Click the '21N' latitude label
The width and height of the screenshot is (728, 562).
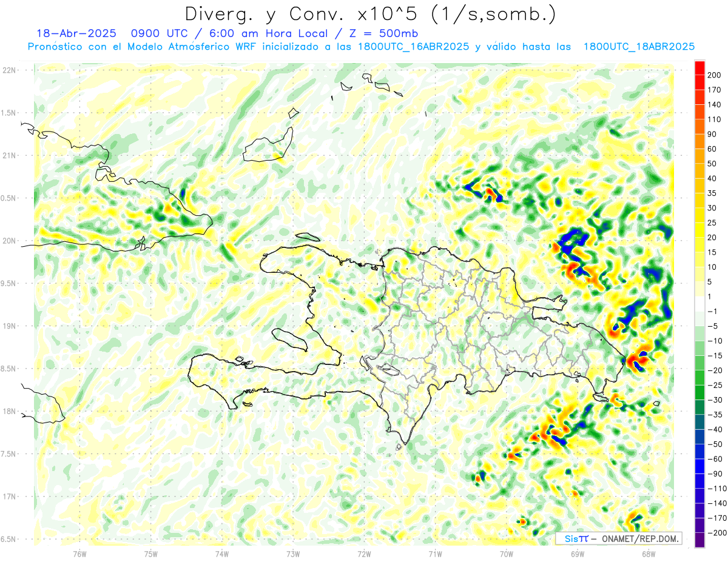click(x=9, y=155)
